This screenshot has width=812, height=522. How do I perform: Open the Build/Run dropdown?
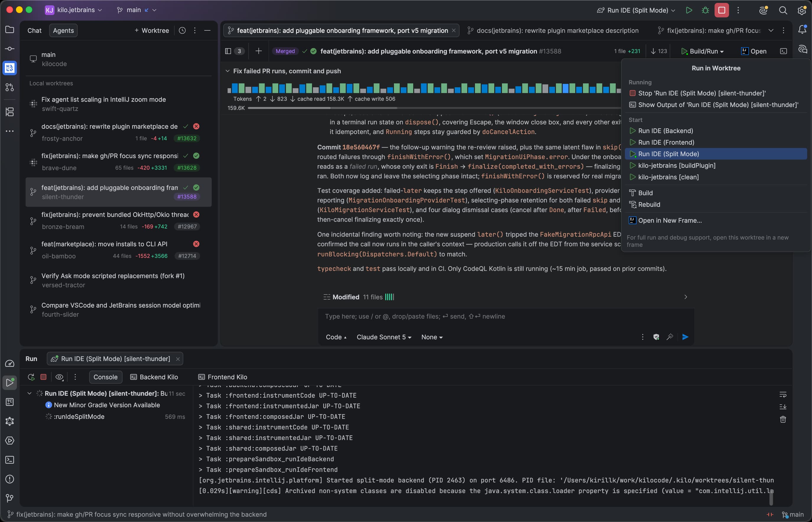(x=702, y=51)
